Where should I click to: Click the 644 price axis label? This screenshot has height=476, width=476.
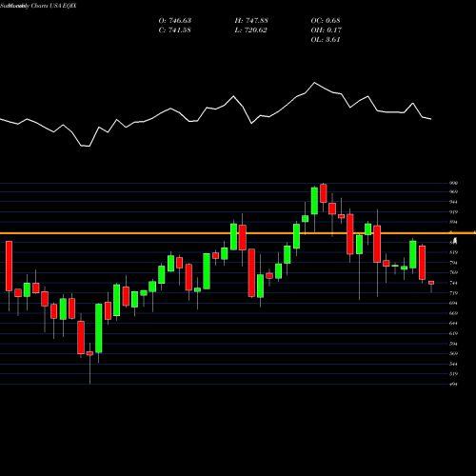click(454, 324)
